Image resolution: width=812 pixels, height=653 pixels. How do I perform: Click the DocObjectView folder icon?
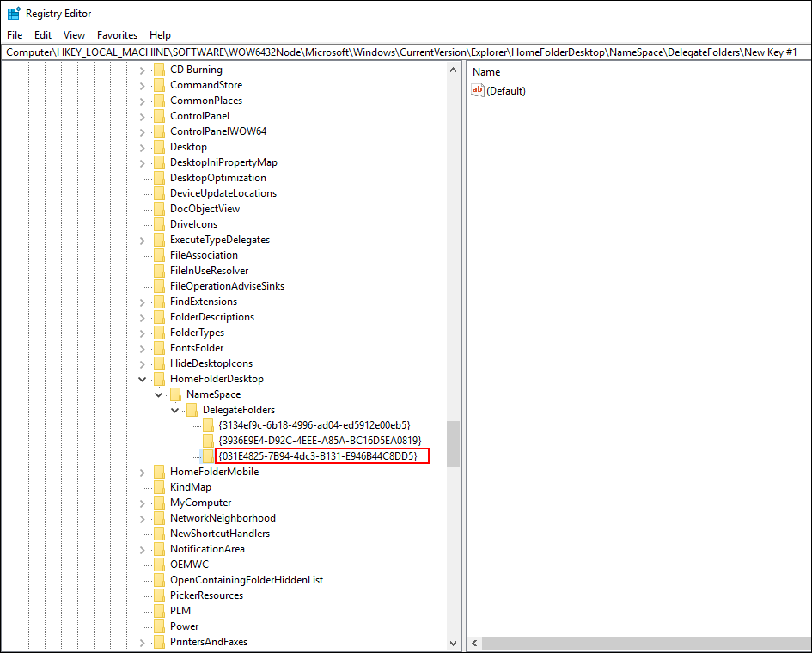160,209
